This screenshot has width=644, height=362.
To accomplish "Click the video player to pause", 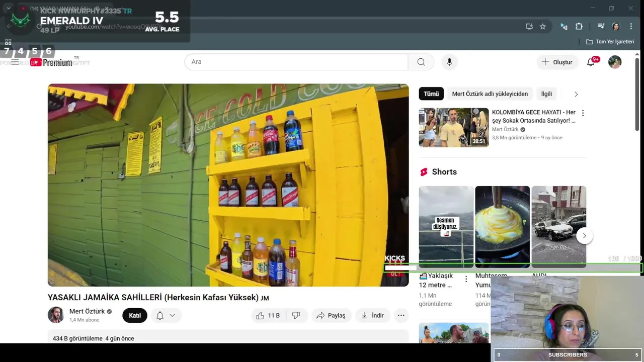I will point(228,185).
